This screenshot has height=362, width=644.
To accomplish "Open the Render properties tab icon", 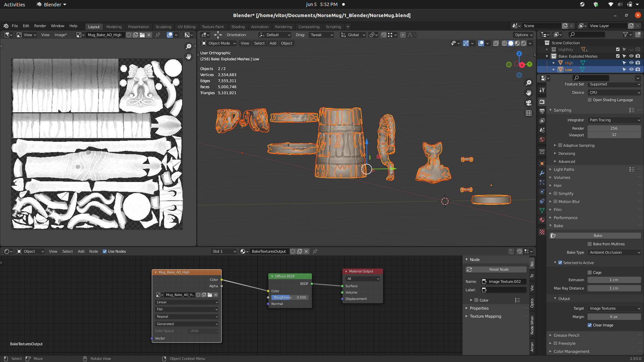I will click(x=542, y=102).
